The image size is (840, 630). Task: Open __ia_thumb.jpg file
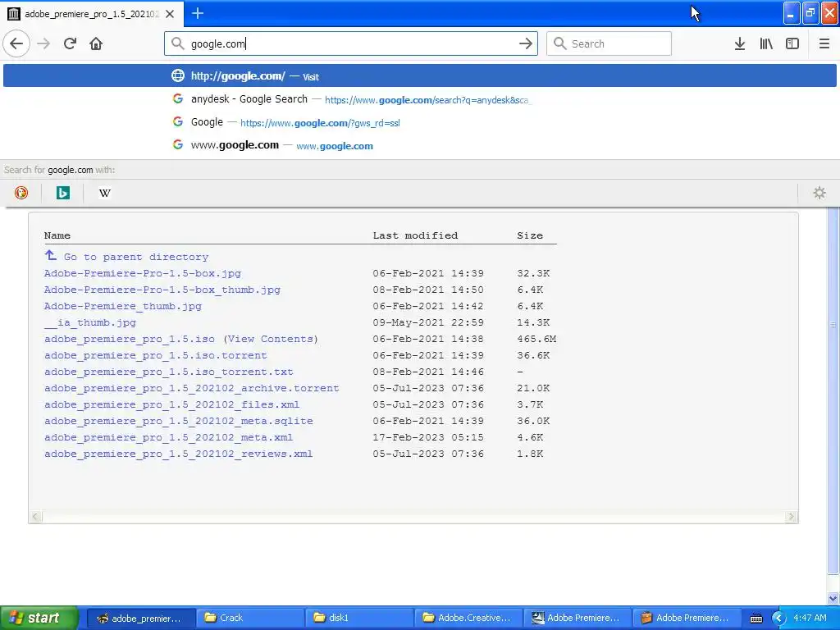pyautogui.click(x=90, y=322)
